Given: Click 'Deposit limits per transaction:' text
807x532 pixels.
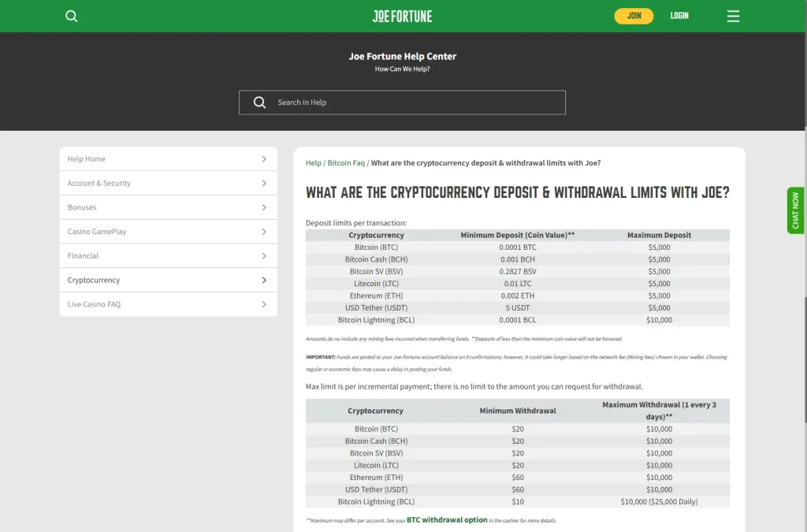Looking at the screenshot, I should (356, 223).
